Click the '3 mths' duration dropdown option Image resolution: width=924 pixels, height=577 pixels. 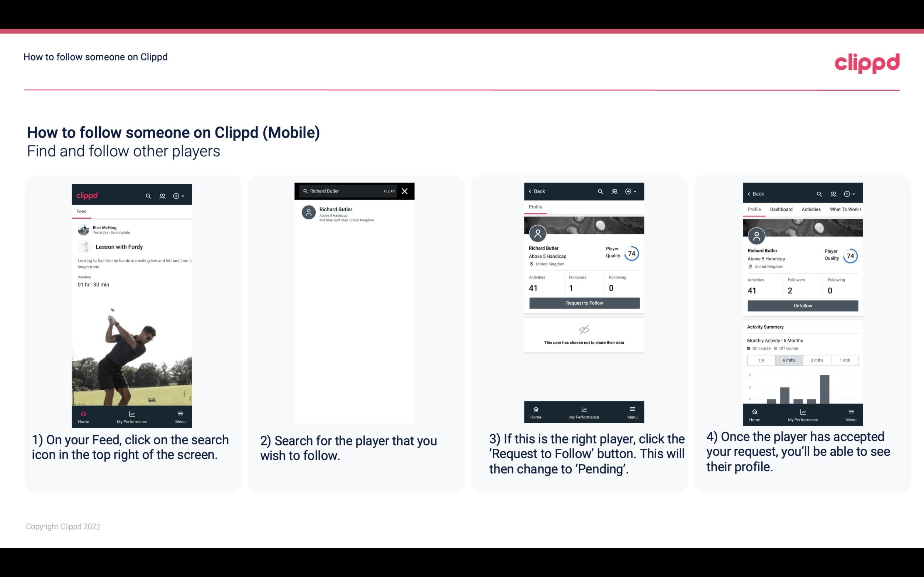coord(816,359)
